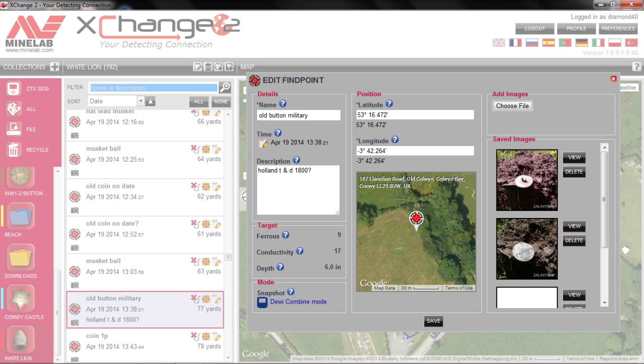
Task: Select Polish language flag
Action: click(615, 42)
